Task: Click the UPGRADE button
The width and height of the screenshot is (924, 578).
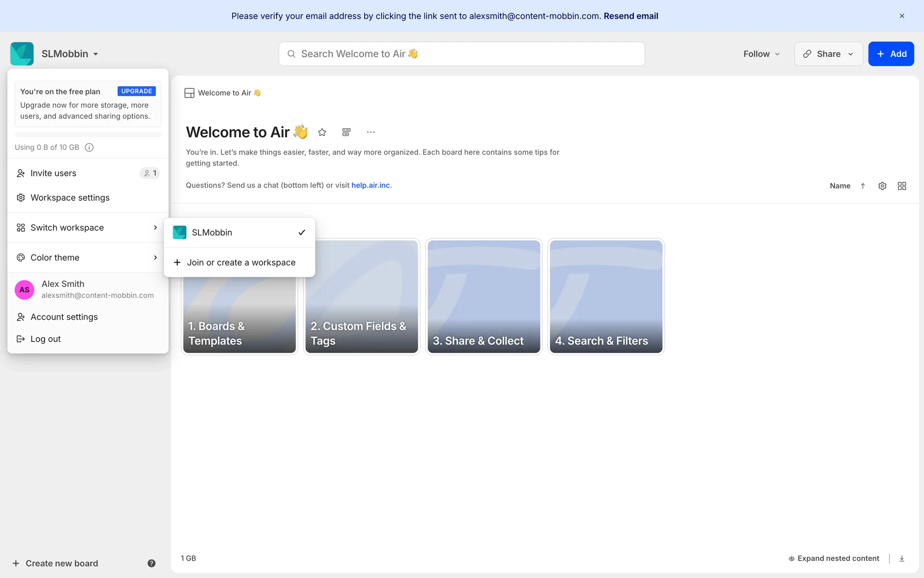Action: point(137,91)
